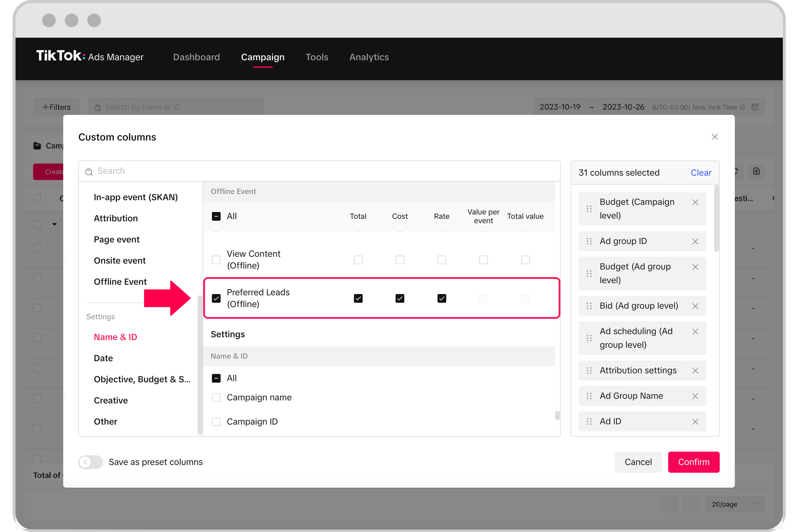Select Creative settings category
This screenshot has width=798, height=532.
coord(110,400)
